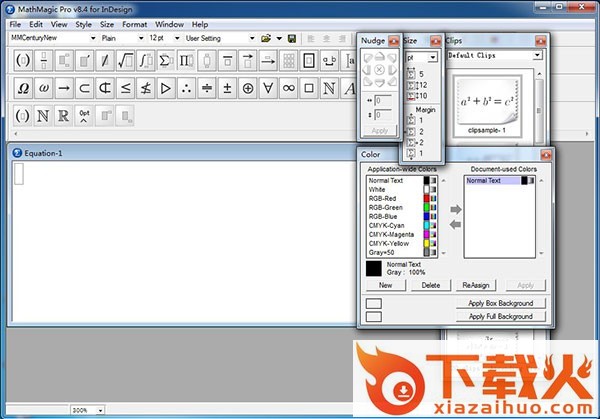Select the RGB-Green color entry
This screenshot has width=600, height=419.
402,207
